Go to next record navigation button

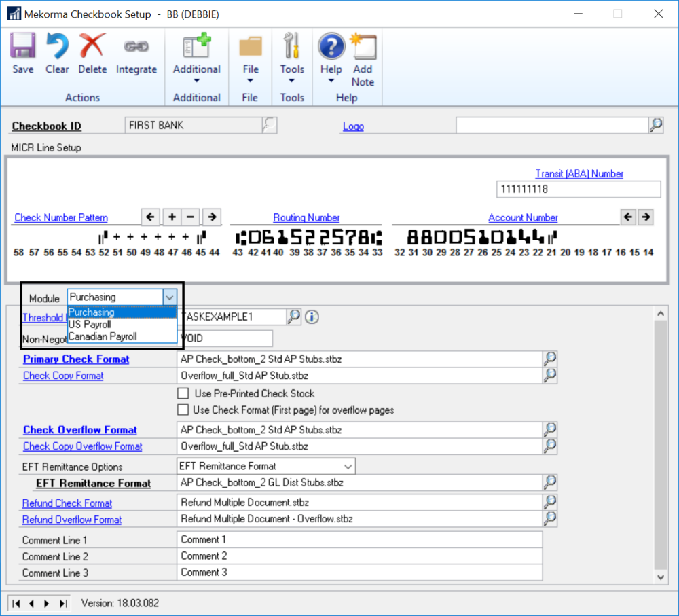pos(47,603)
